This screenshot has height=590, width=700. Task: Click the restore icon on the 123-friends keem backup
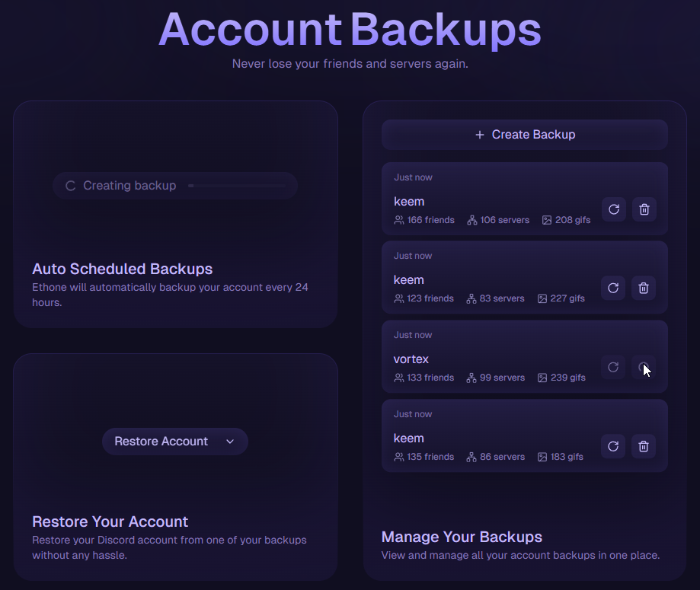click(613, 288)
